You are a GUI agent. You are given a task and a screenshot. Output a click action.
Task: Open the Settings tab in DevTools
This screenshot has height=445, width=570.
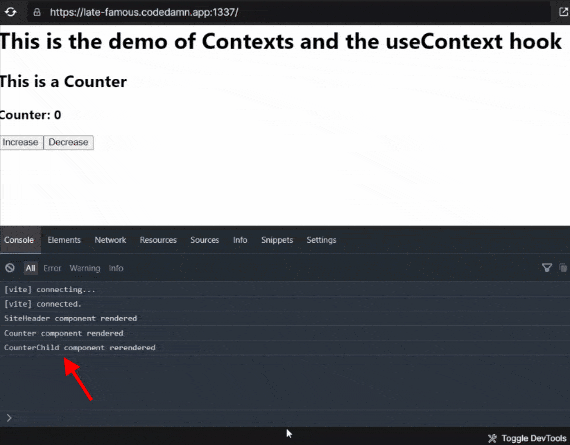[321, 240]
